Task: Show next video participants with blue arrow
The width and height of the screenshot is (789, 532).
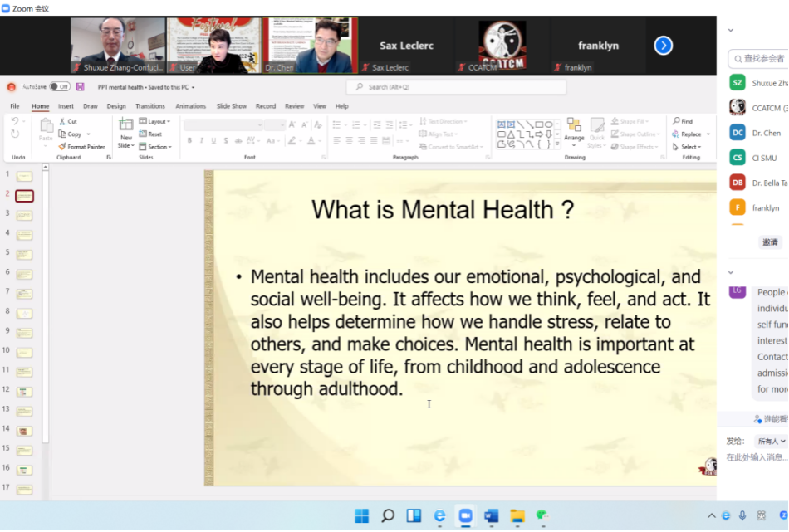Action: [663, 46]
